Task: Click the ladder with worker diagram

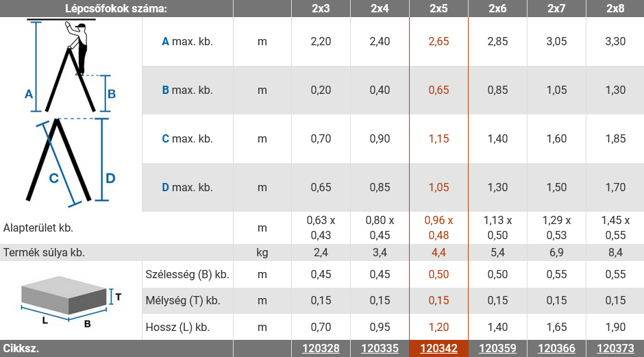Action: point(71,66)
